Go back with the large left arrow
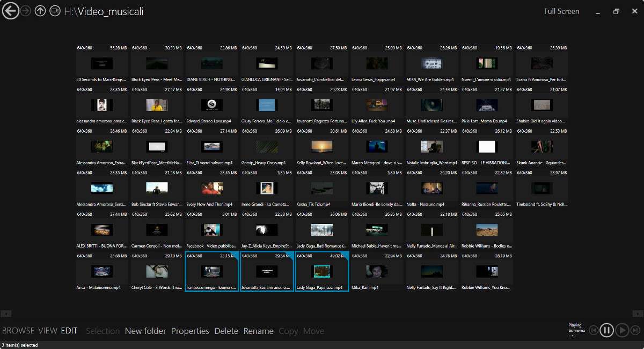This screenshot has height=349, width=644. 10,11
